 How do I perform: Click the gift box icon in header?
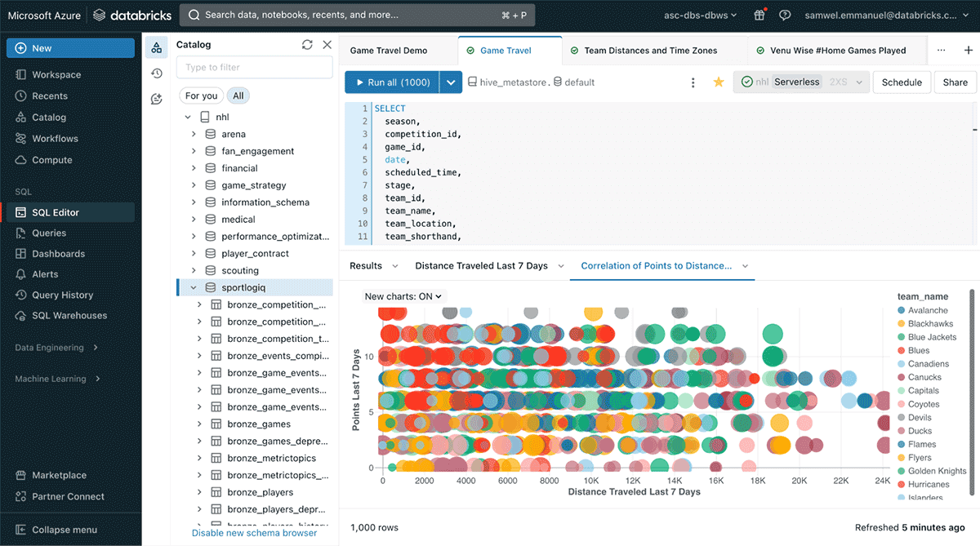(759, 15)
